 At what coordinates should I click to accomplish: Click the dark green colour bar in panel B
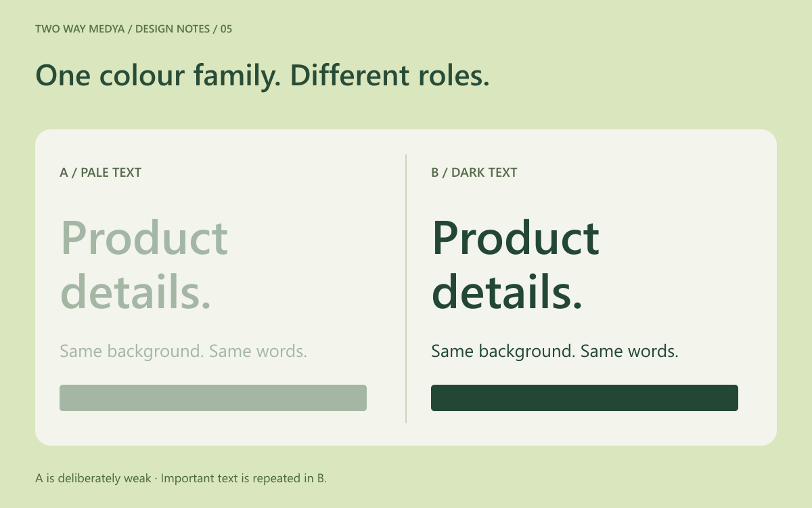pos(585,398)
